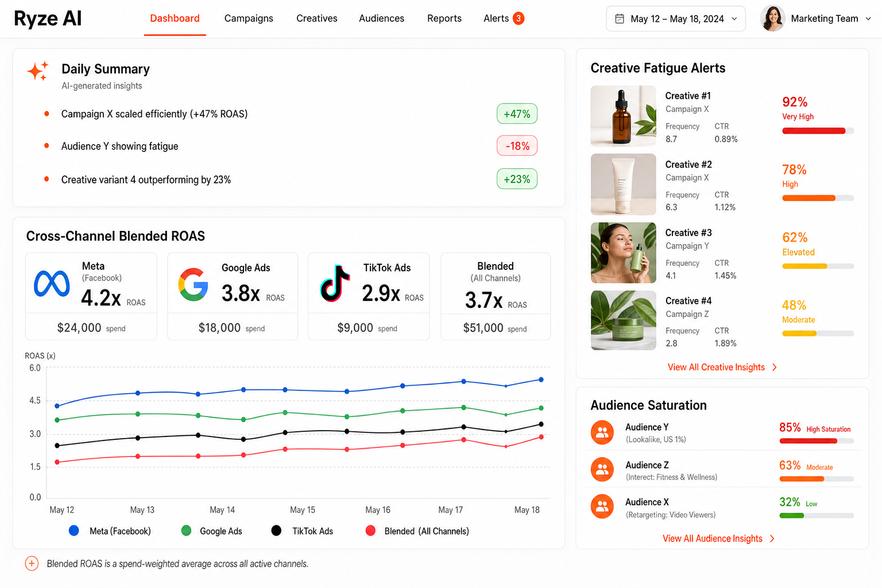The width and height of the screenshot is (882, 588).
Task: Click View All Creative Insights link
Action: click(716, 367)
